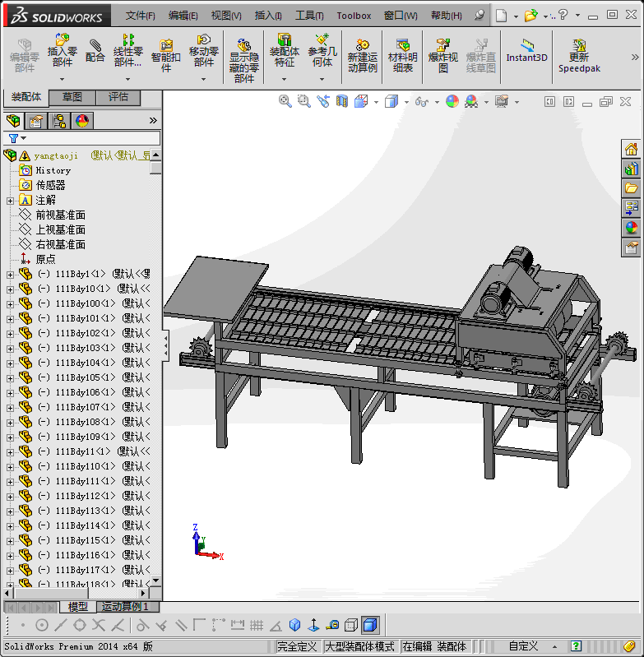This screenshot has width=644, height=657.
Task: Open the DisplayManager tab icon
Action: click(82, 121)
